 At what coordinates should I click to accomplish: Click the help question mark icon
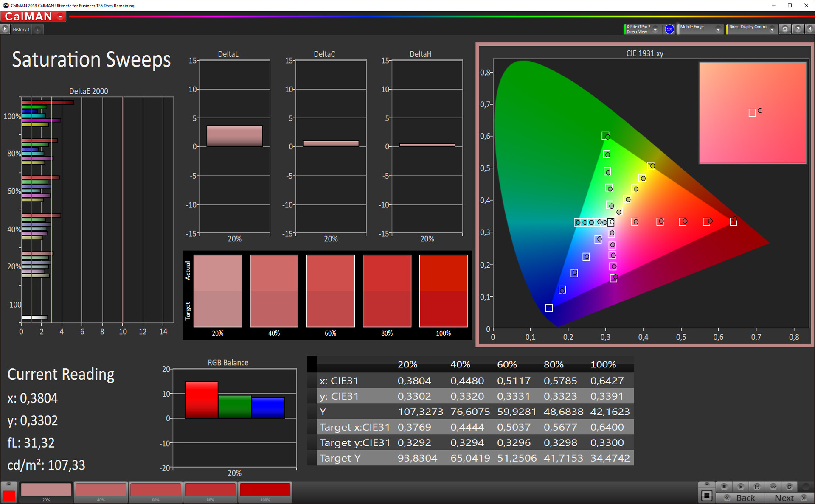798,29
